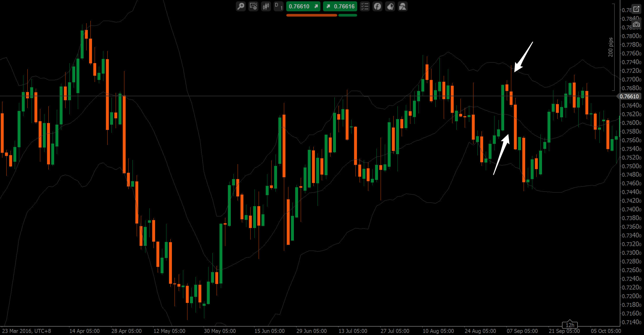Click the 0.75000 price axis label

[631, 166]
